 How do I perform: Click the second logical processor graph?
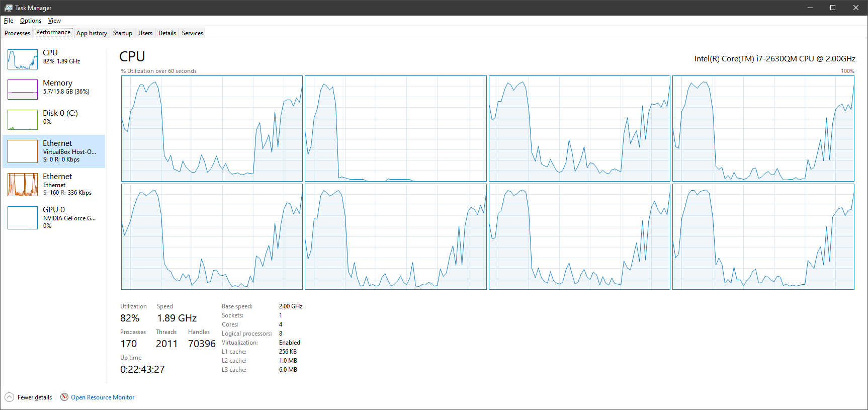tap(396, 128)
